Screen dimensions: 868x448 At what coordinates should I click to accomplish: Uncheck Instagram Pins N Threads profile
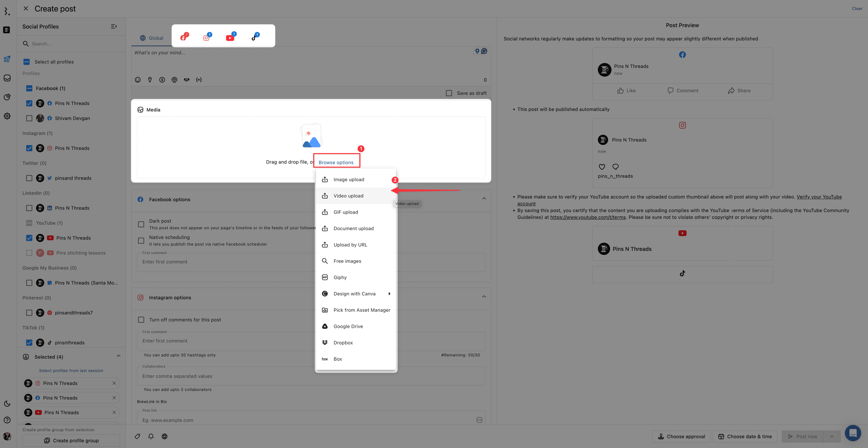tap(29, 148)
